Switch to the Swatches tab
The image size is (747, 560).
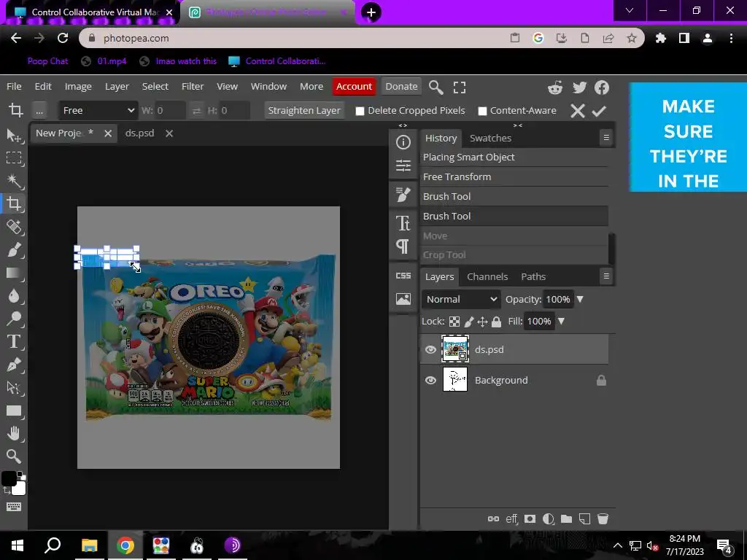[x=490, y=138]
